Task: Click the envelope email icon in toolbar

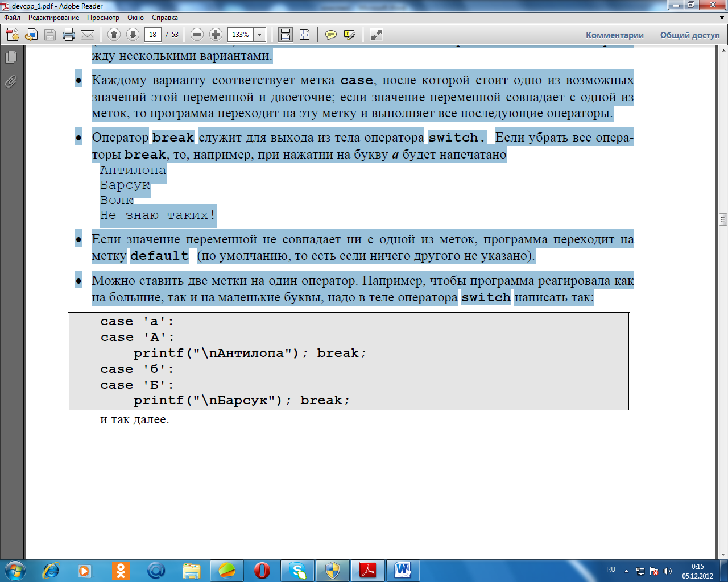Action: 88,35
